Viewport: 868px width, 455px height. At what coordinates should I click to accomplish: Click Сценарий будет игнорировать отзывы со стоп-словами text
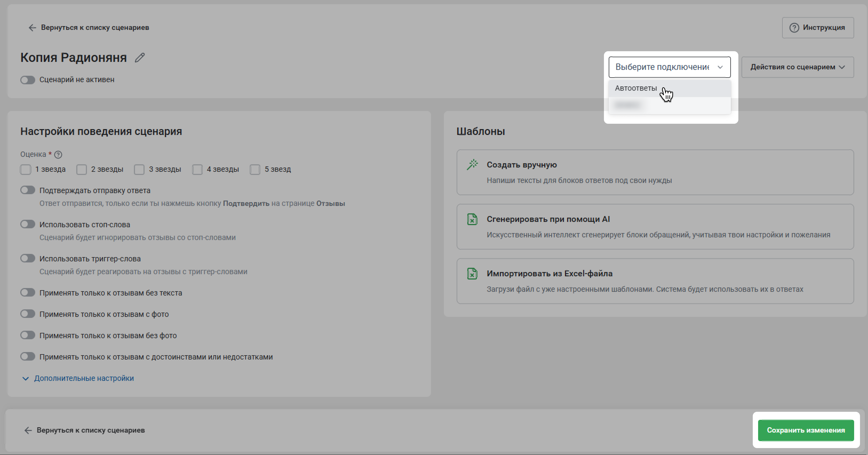pyautogui.click(x=137, y=237)
